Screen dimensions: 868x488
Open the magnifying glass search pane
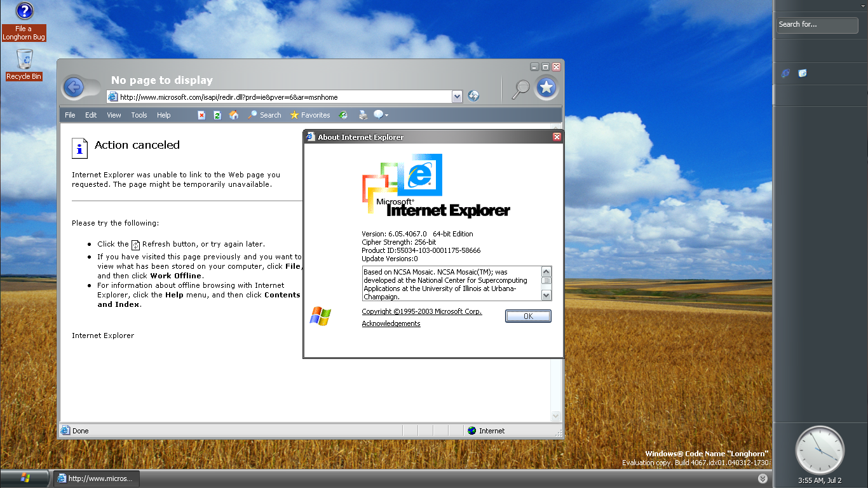[520, 89]
